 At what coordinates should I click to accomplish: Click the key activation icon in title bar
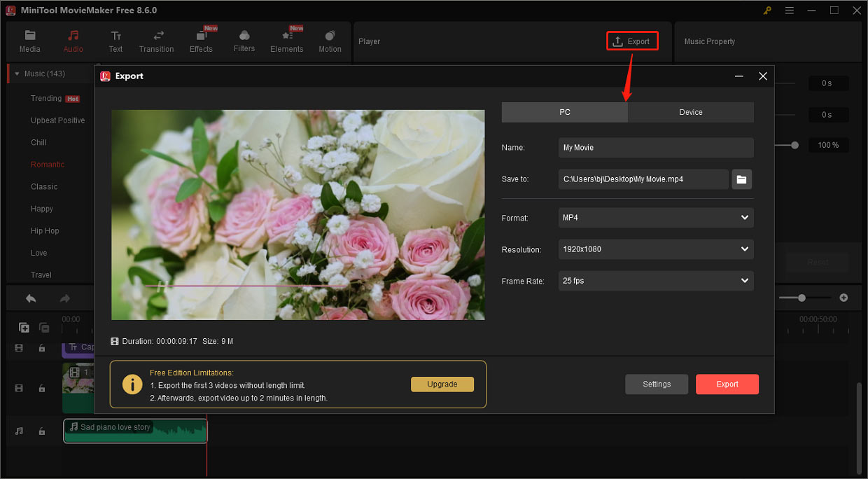pos(769,11)
